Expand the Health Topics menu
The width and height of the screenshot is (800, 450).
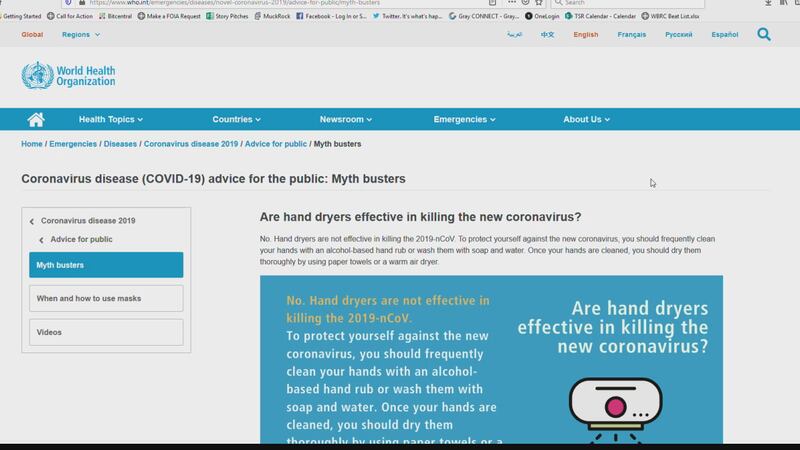(x=110, y=120)
